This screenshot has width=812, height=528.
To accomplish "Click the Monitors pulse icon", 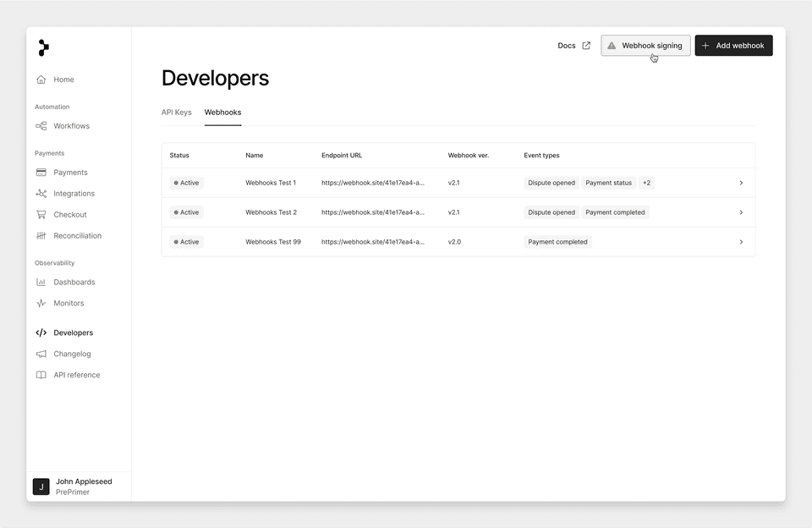I will coord(41,303).
